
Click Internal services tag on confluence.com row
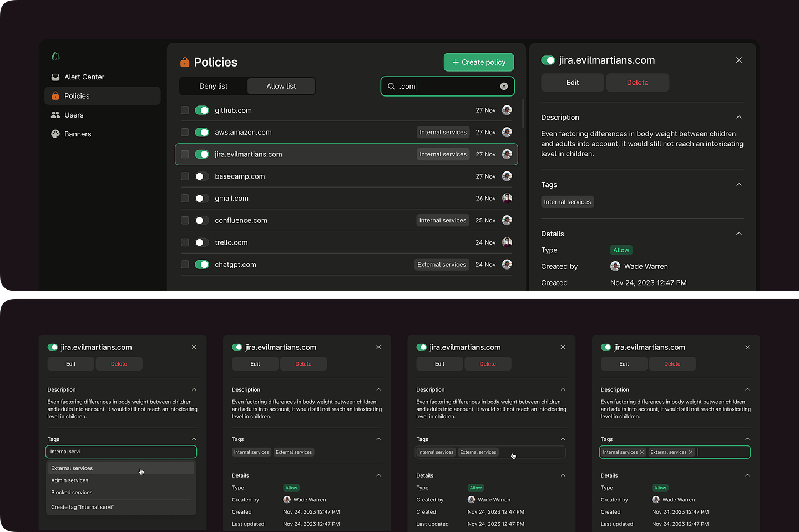(x=443, y=220)
